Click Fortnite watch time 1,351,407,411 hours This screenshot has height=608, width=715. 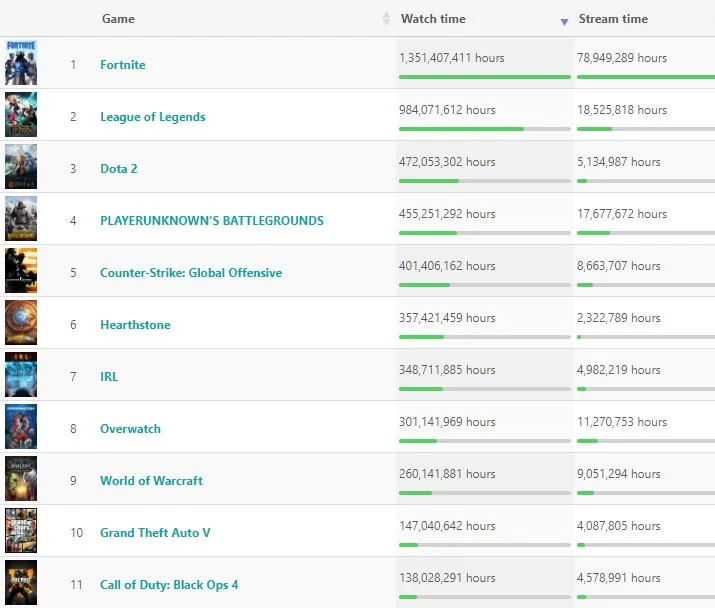pyautogui.click(x=451, y=58)
